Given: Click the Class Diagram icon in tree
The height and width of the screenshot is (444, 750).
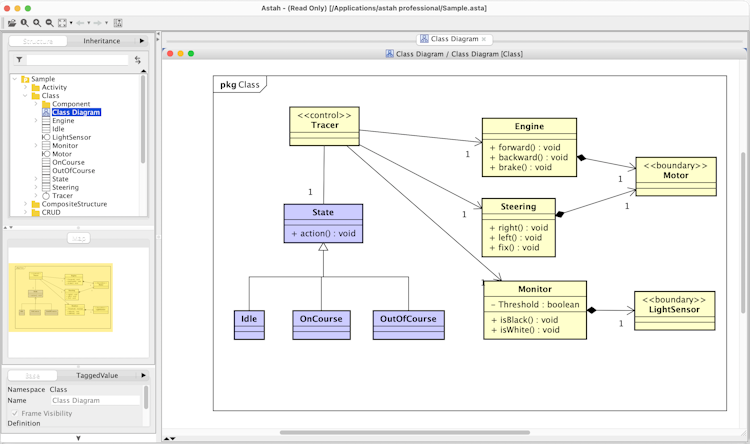Looking at the screenshot, I should tap(46, 112).
